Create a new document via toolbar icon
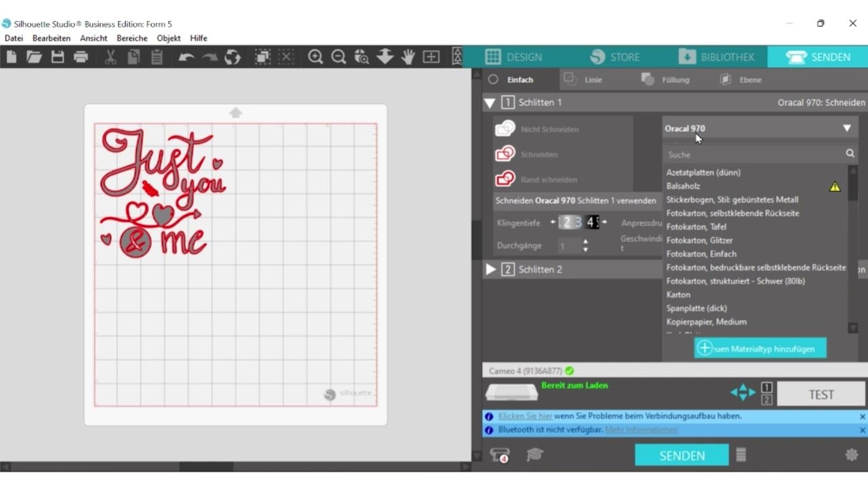The height and width of the screenshot is (488, 868). coord(12,57)
